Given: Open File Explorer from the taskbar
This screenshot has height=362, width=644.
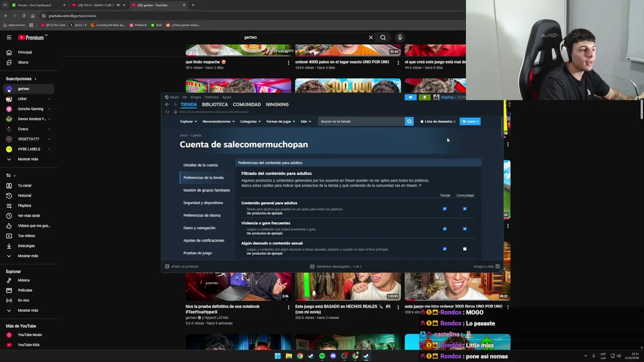Looking at the screenshot, I should pyautogui.click(x=289, y=356).
